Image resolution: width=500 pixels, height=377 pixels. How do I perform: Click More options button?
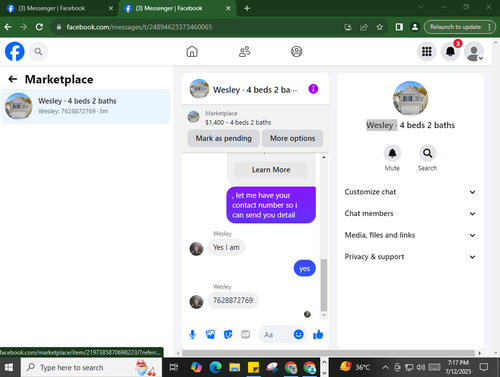292,138
